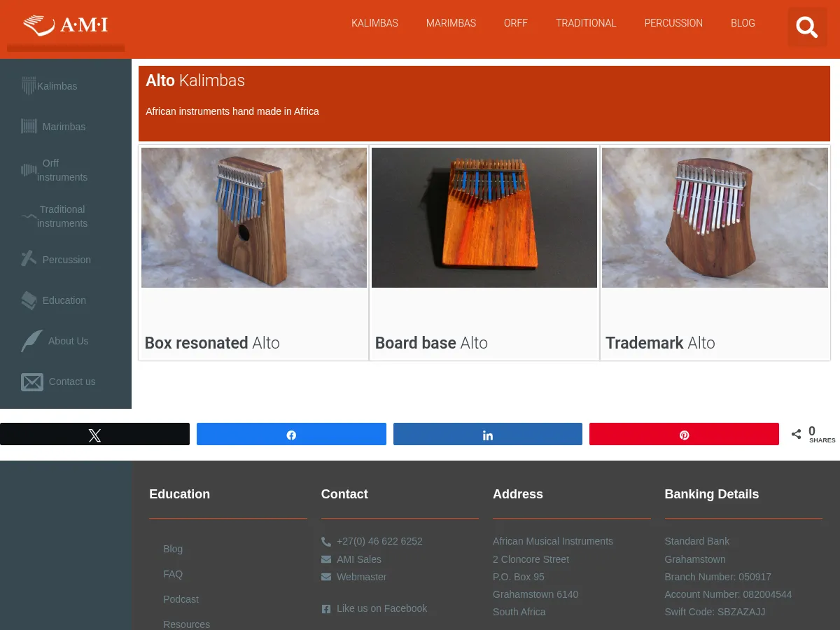Click the Education books icon
840x630 pixels.
pos(29,300)
